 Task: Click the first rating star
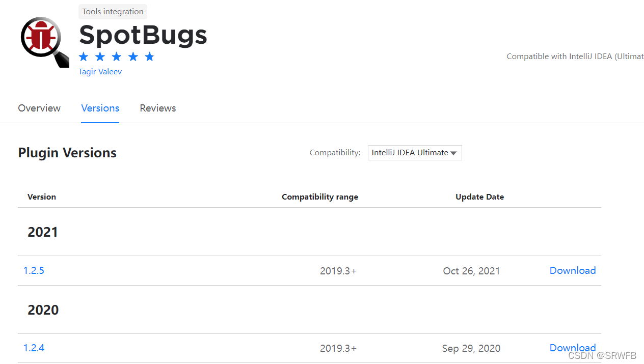(x=83, y=57)
